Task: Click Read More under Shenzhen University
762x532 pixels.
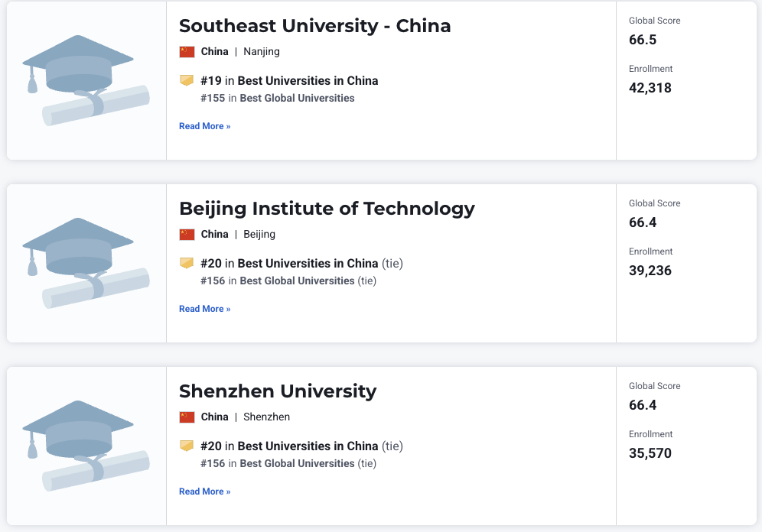Action: pyautogui.click(x=204, y=491)
